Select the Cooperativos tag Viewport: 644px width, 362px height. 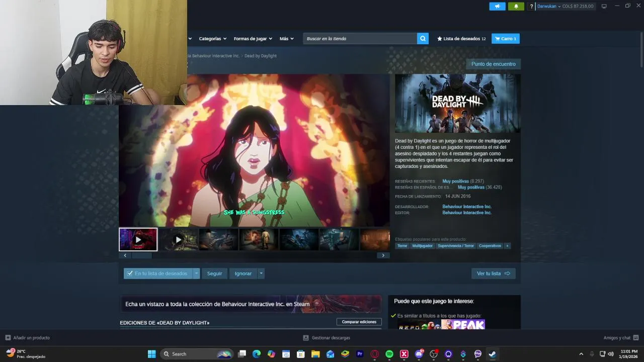[x=490, y=246]
